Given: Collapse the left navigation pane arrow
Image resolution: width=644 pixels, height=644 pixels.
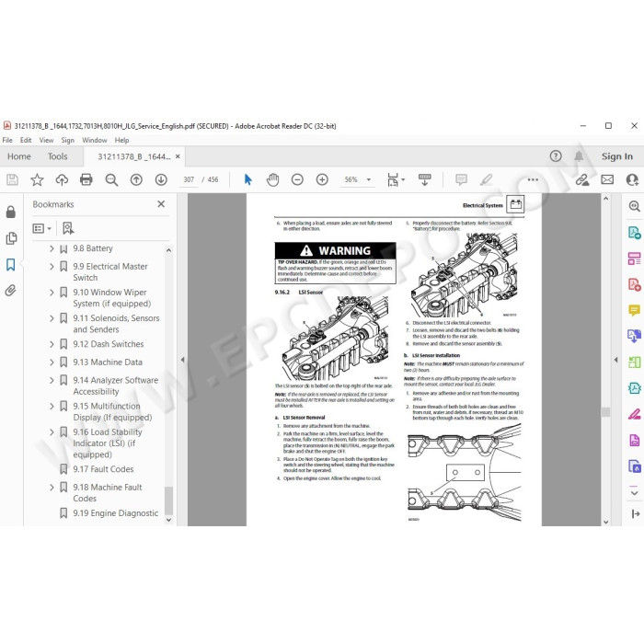Looking at the screenshot, I should 182,360.
